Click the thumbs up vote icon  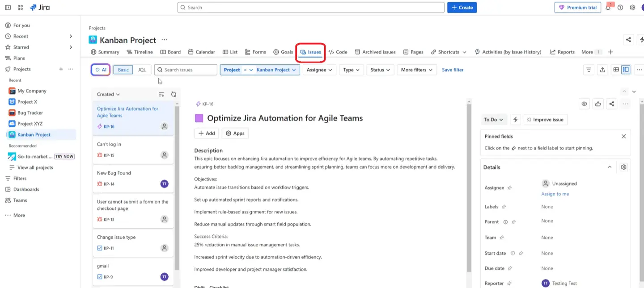[x=598, y=104]
